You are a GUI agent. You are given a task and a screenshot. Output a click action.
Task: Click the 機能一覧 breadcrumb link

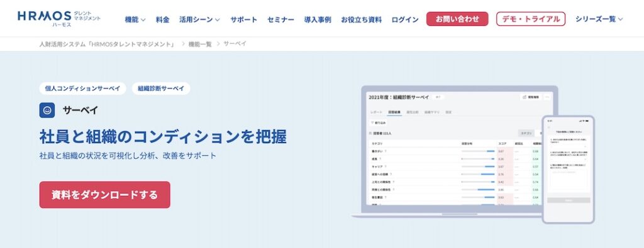click(x=200, y=45)
